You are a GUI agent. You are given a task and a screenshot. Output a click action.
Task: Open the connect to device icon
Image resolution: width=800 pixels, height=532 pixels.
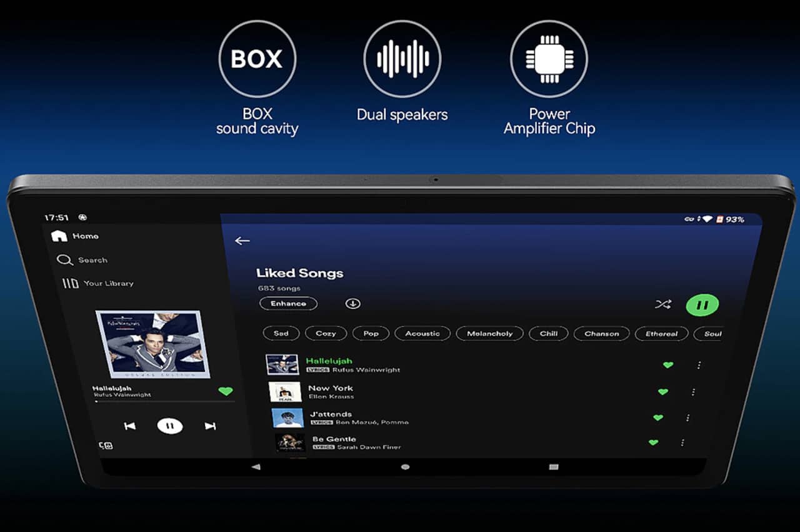coord(106,446)
